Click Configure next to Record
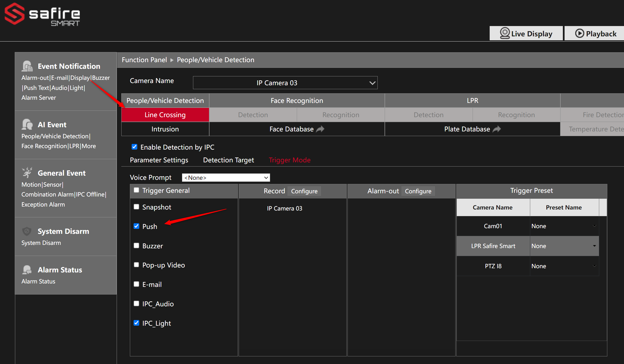The height and width of the screenshot is (364, 624). coord(304,191)
